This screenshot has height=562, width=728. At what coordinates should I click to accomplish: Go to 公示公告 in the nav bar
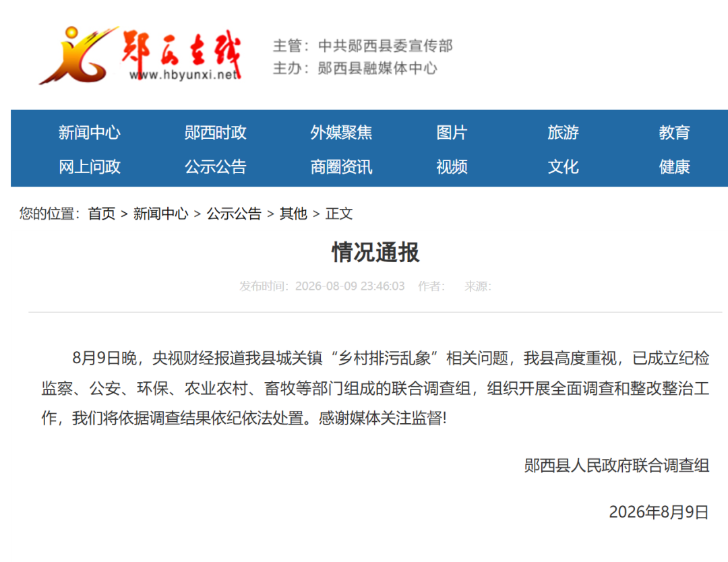216,167
